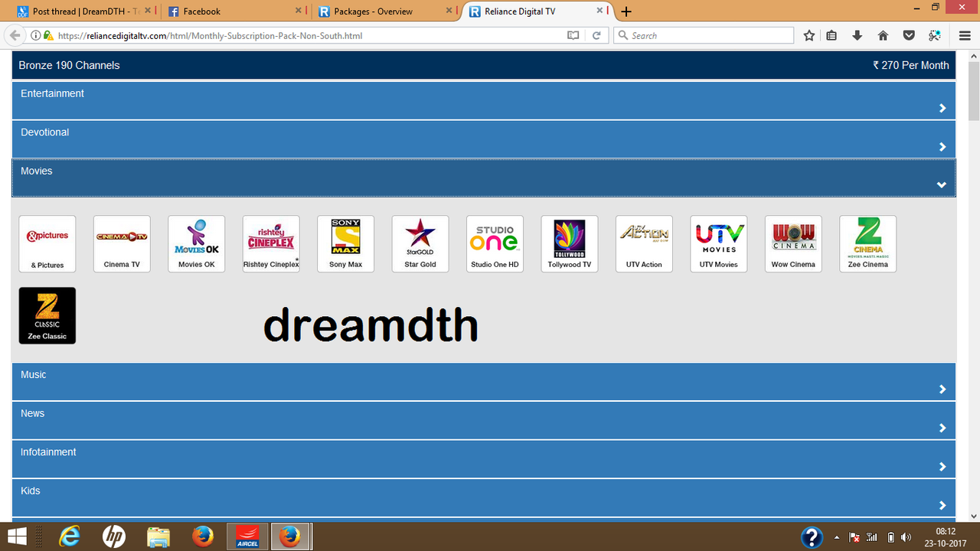Screen dimensions: 980x551
Task: Collapse the Movies channel category
Action: 484,178
